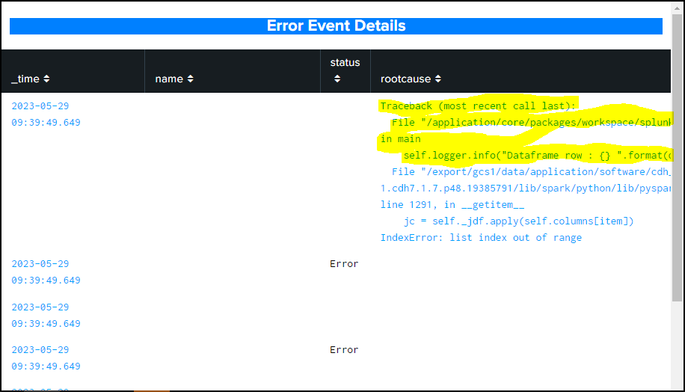This screenshot has height=392, width=685.
Task: Select the _time column header
Action: [x=25, y=79]
